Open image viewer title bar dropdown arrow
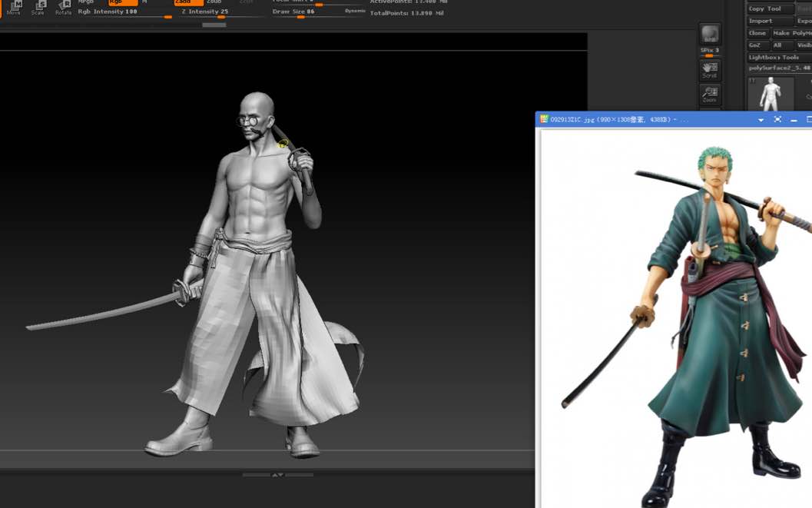 pyautogui.click(x=761, y=120)
